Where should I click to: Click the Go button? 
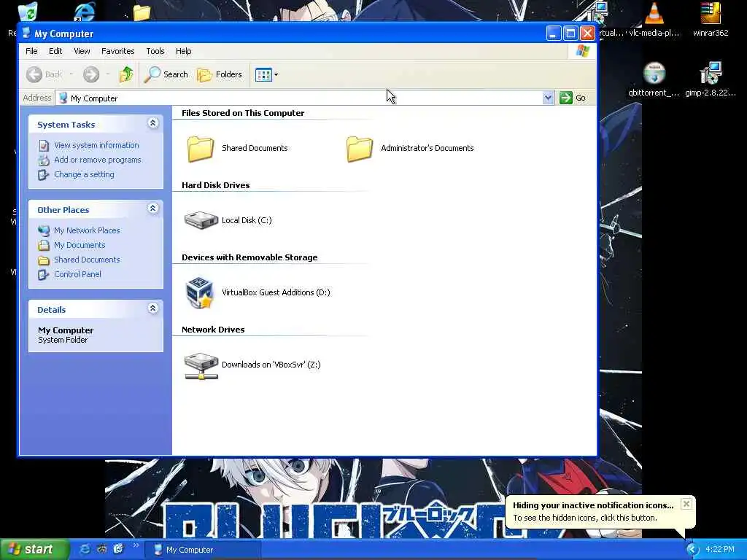tap(573, 98)
